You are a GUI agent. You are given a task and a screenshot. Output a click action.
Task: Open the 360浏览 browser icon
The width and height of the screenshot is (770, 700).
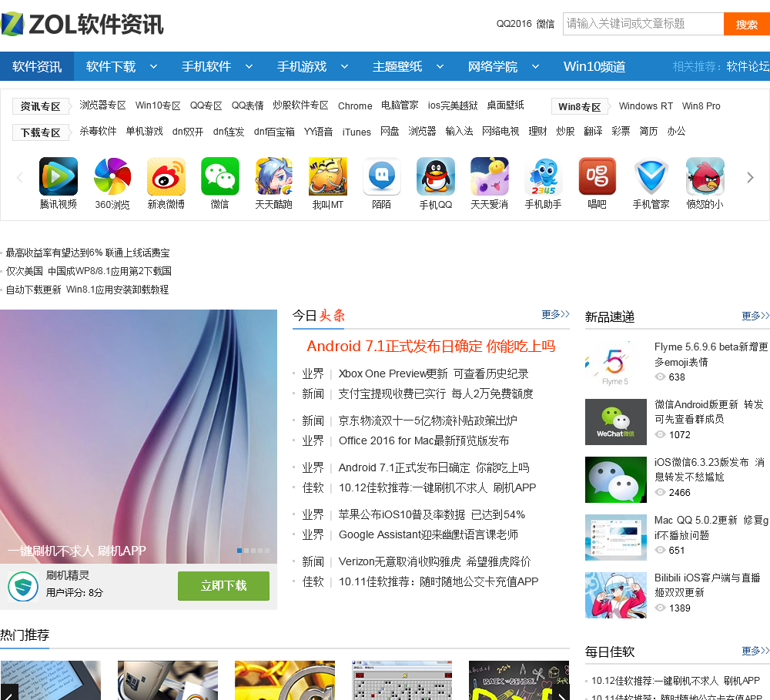[112, 176]
